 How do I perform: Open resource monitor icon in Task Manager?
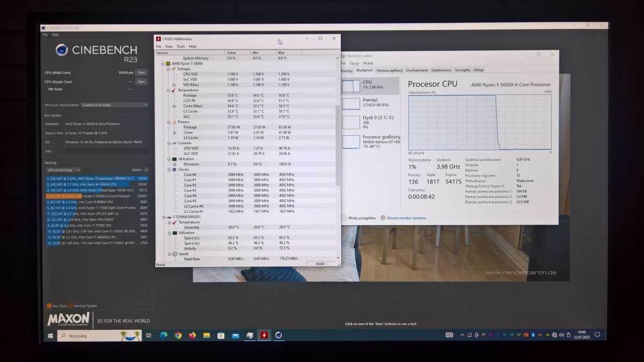(383, 218)
